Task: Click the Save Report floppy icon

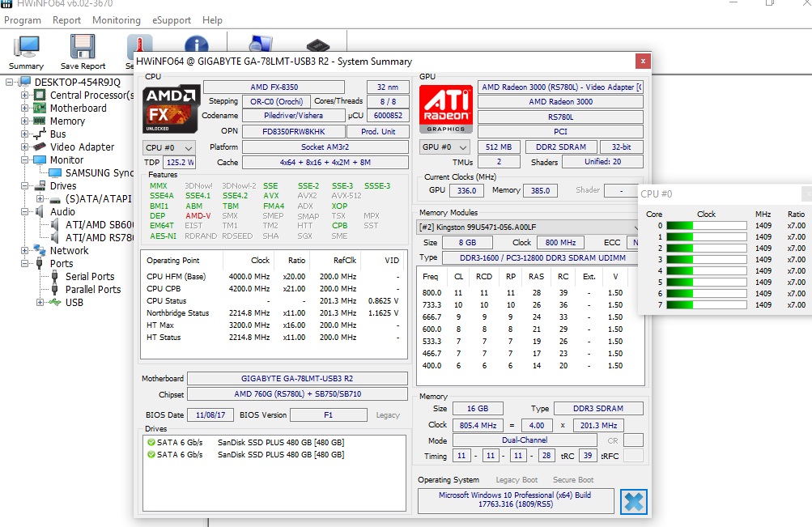Action: pos(83,47)
